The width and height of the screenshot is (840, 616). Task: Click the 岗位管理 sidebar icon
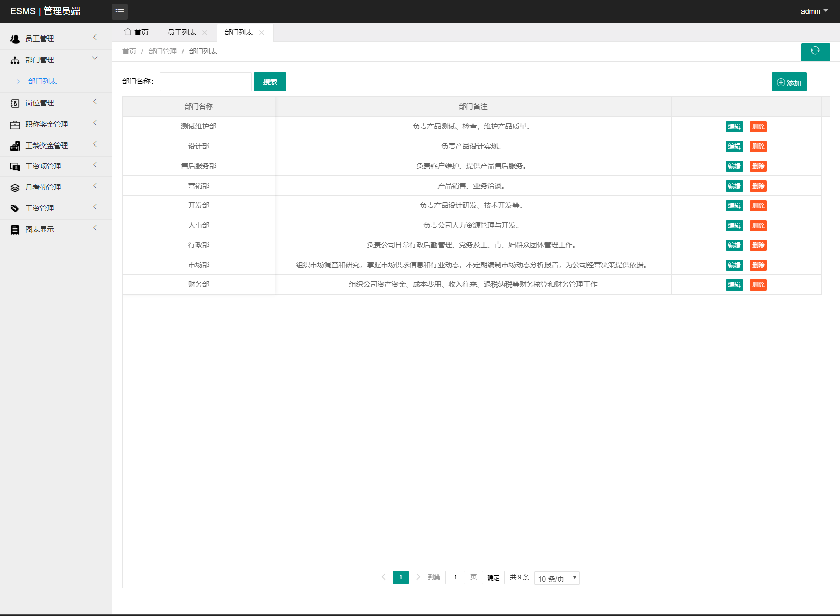(14, 103)
